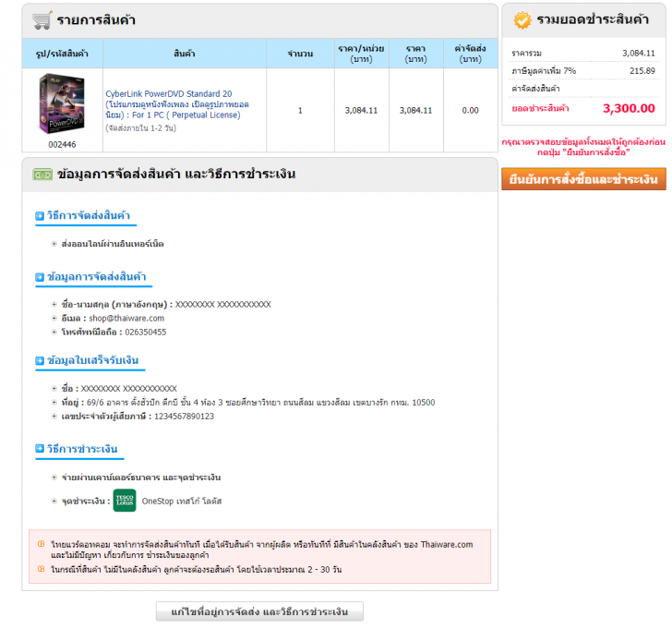This screenshot has width=672, height=629.
Task: Click the วิธีการชำระเงิน section heading
Action: [82, 449]
